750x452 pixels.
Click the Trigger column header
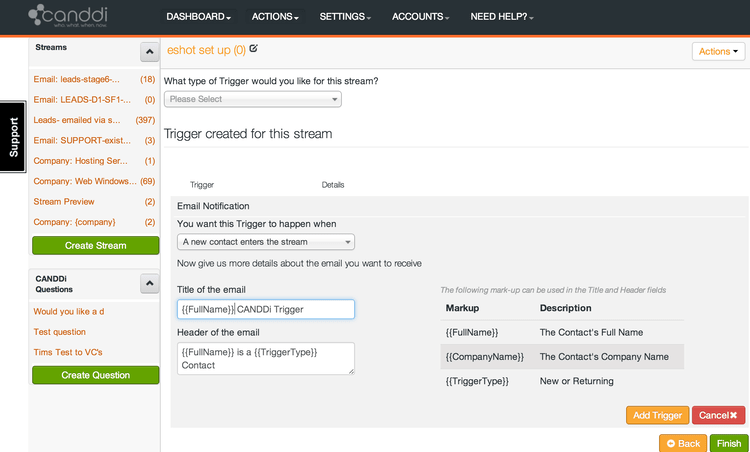pyautogui.click(x=202, y=185)
